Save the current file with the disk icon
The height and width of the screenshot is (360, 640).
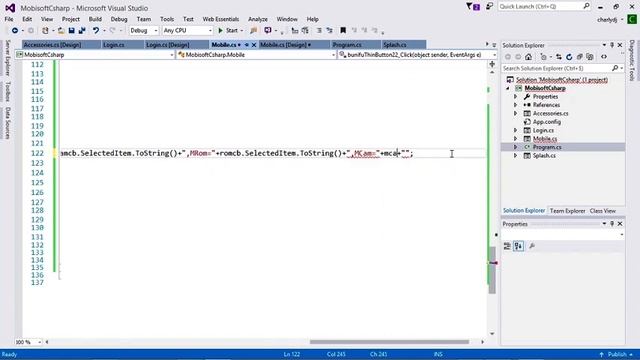tap(71, 31)
